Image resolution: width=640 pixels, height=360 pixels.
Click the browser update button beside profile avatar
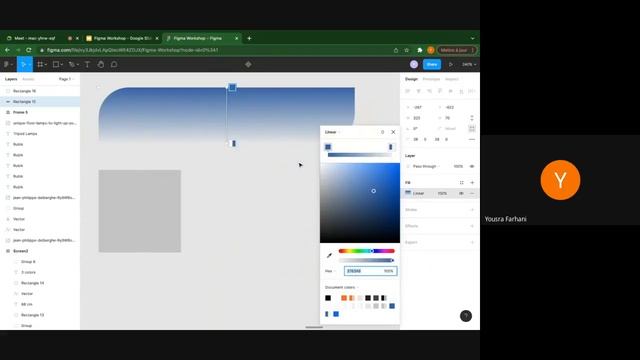pos(457,50)
